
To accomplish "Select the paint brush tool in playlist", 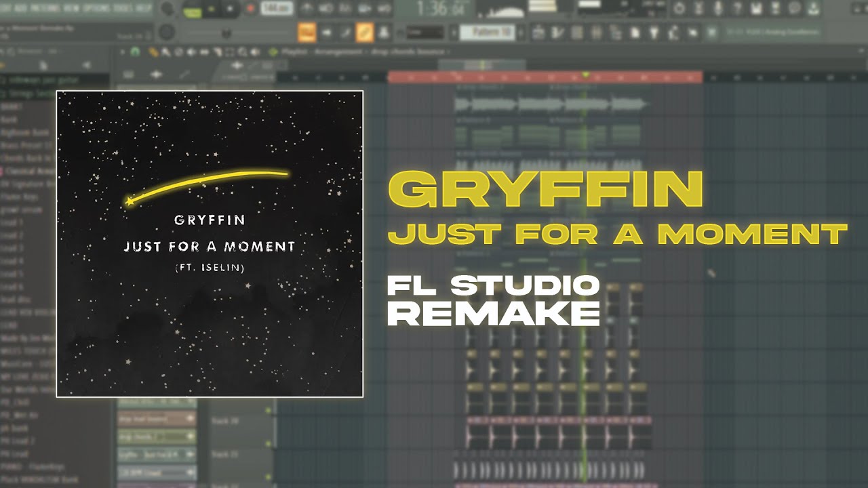I will click(x=165, y=52).
